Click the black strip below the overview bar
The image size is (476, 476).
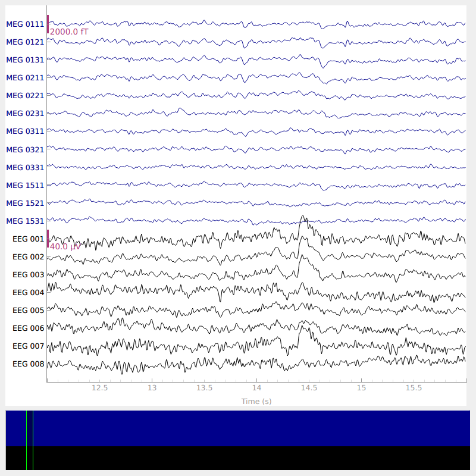[238, 458]
